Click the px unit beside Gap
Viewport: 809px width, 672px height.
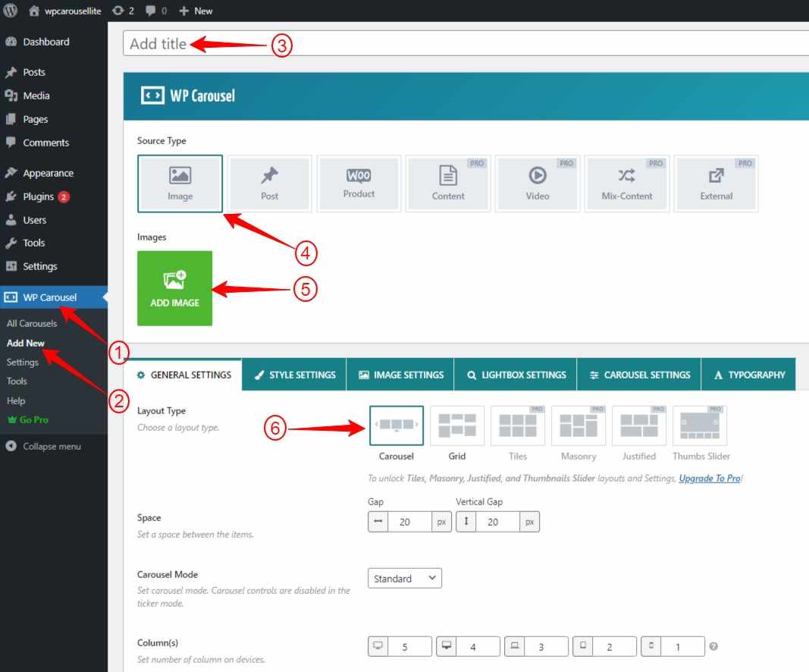tap(441, 522)
